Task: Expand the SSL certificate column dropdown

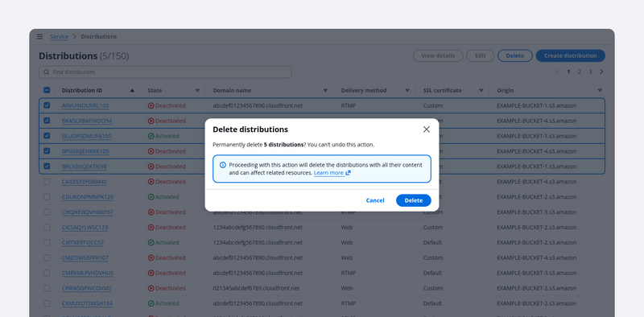Action: [x=481, y=90]
